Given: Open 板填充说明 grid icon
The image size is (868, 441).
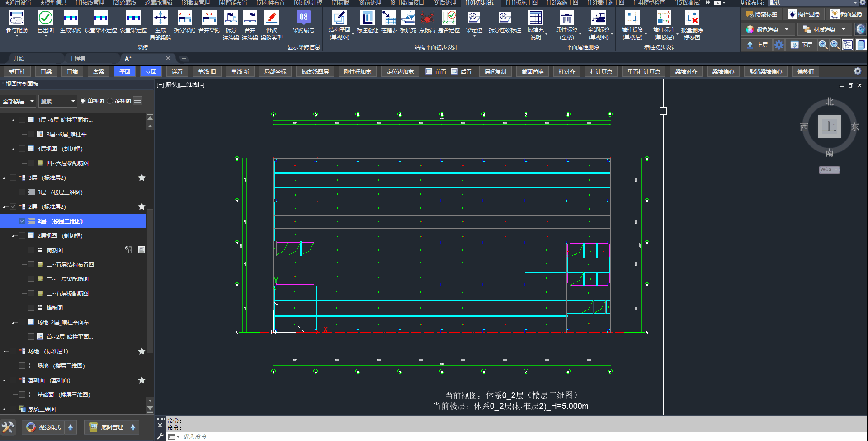Looking at the screenshot, I should 535,19.
